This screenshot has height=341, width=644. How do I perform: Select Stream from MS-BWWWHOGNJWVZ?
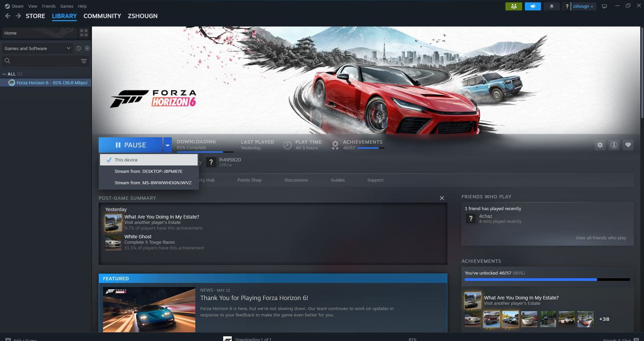point(149,183)
